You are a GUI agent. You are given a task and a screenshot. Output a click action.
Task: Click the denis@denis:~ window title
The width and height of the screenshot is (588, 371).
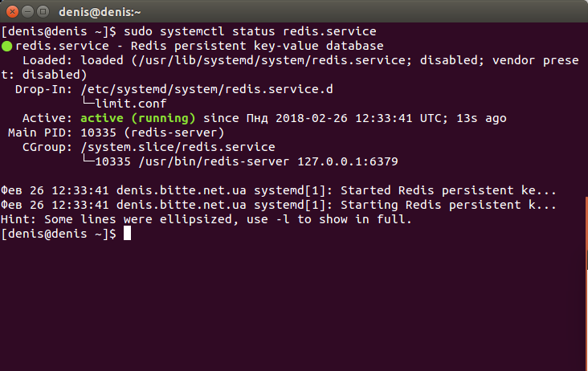click(x=100, y=12)
